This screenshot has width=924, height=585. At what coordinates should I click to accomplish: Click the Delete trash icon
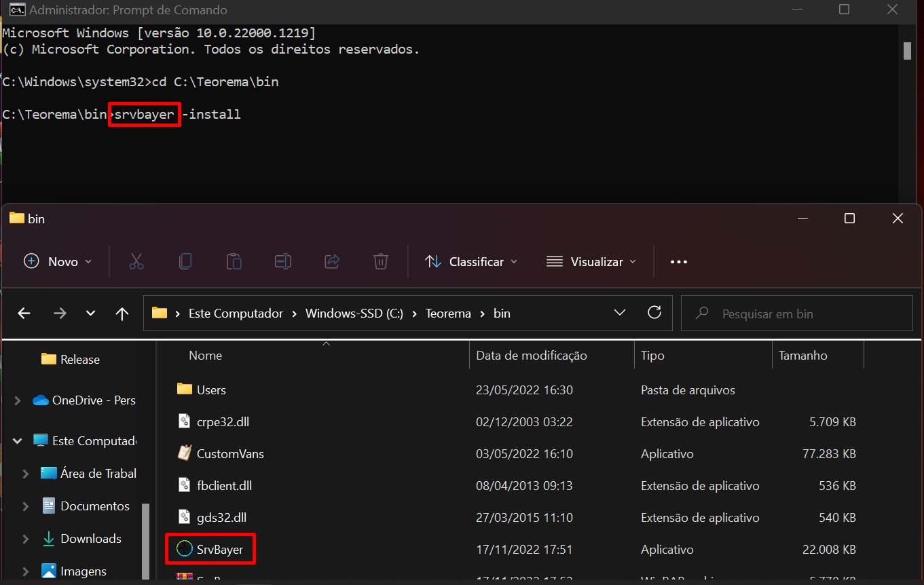pos(381,261)
